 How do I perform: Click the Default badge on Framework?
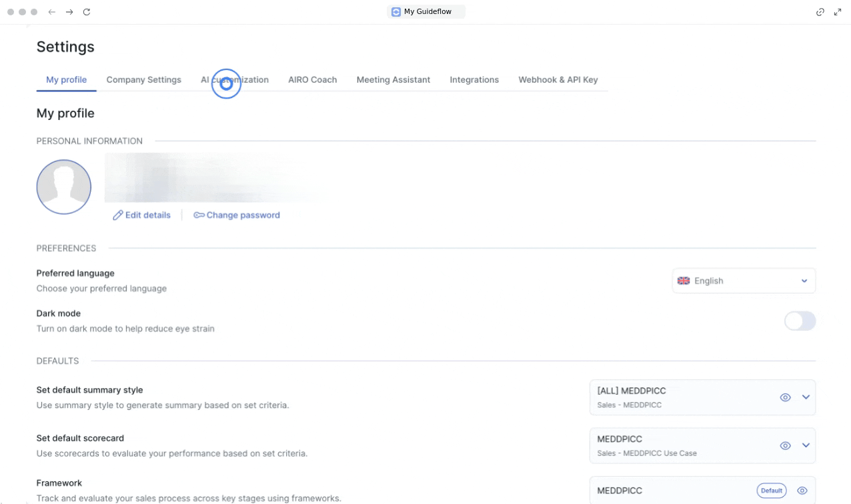point(772,491)
